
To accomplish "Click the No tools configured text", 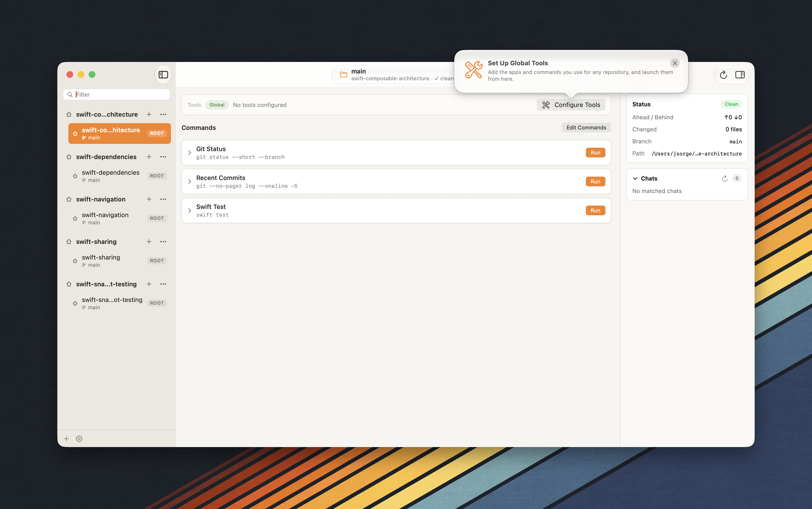I will pyautogui.click(x=260, y=105).
